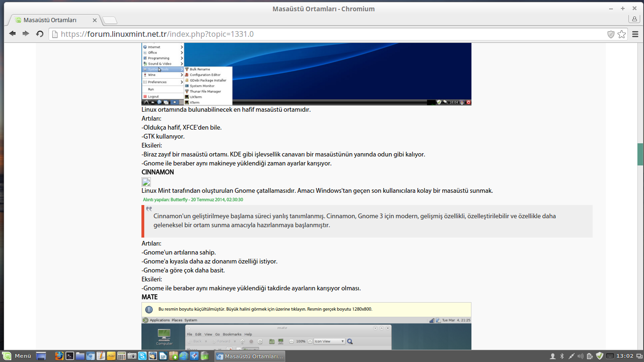Click the keyboard layout tray icon
Image resolution: width=644 pixels, height=362 pixels.
610,356
